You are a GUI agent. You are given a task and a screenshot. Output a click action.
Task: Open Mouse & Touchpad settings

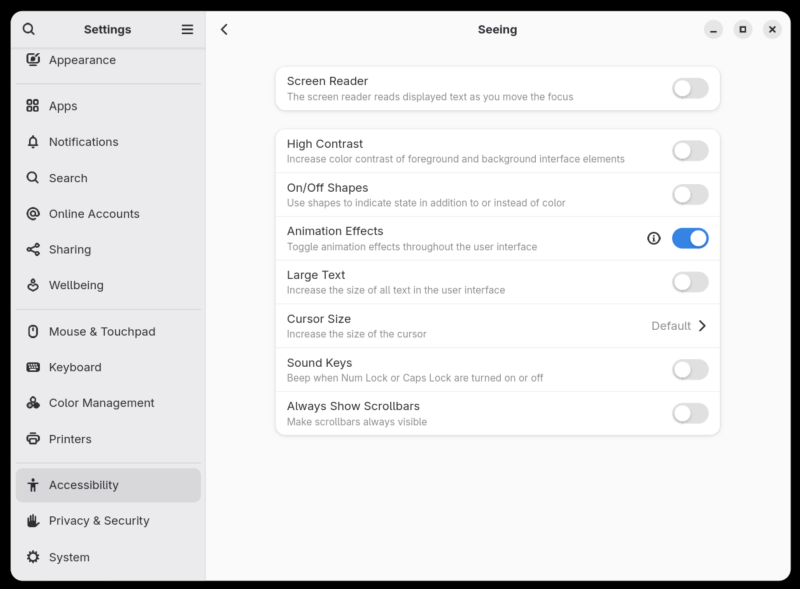click(x=102, y=331)
